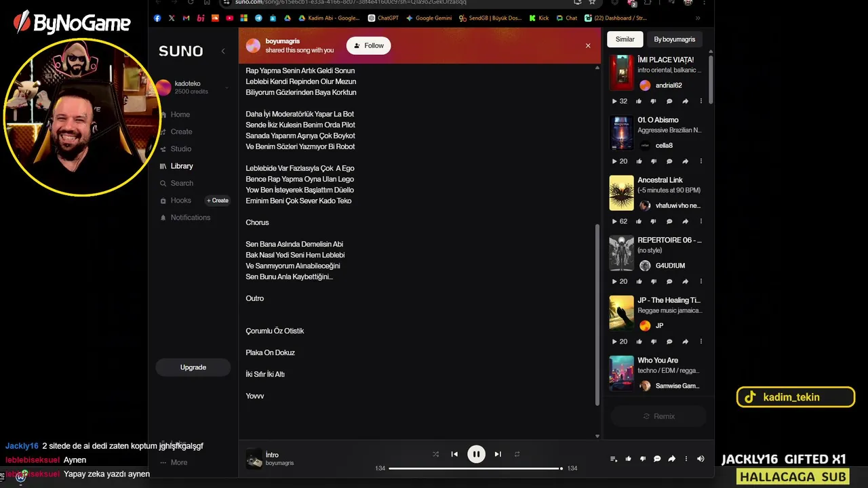
Task: Open boyumagris profile avatar in banner
Action: click(x=253, y=45)
